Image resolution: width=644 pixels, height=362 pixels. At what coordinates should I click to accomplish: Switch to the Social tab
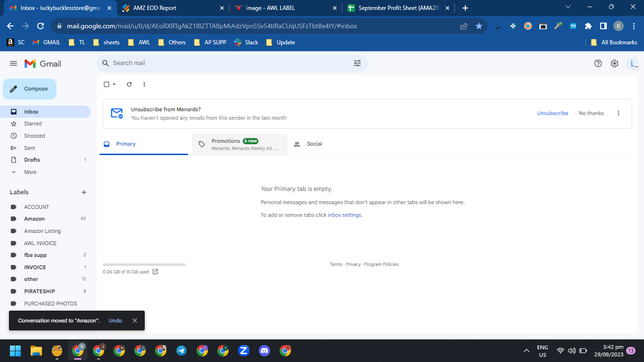point(335,144)
